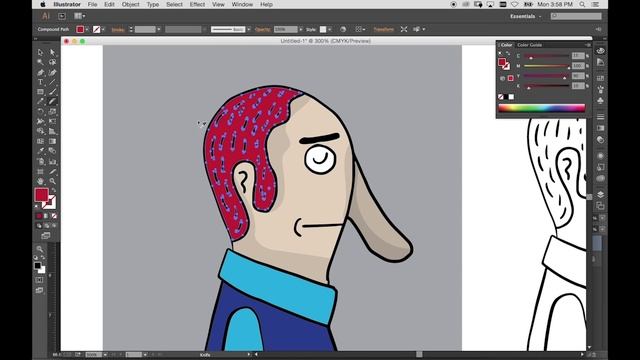Bring Color panel stroke box to front

point(506,66)
